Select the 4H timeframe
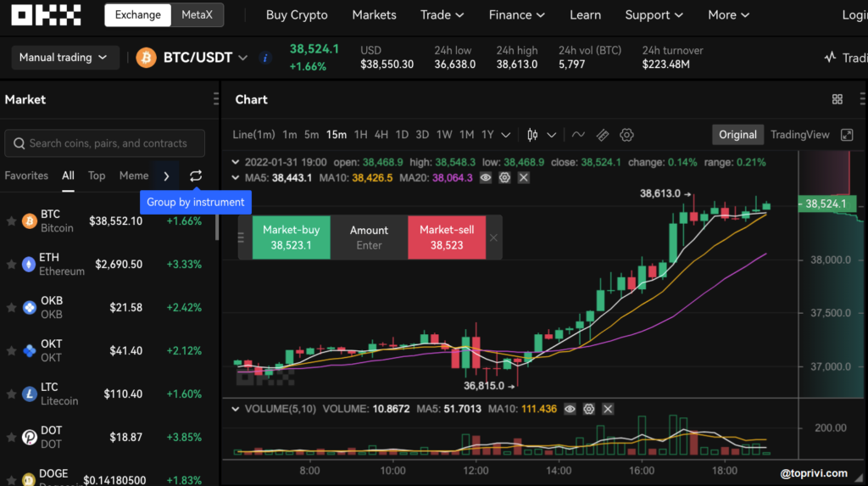 tap(381, 135)
